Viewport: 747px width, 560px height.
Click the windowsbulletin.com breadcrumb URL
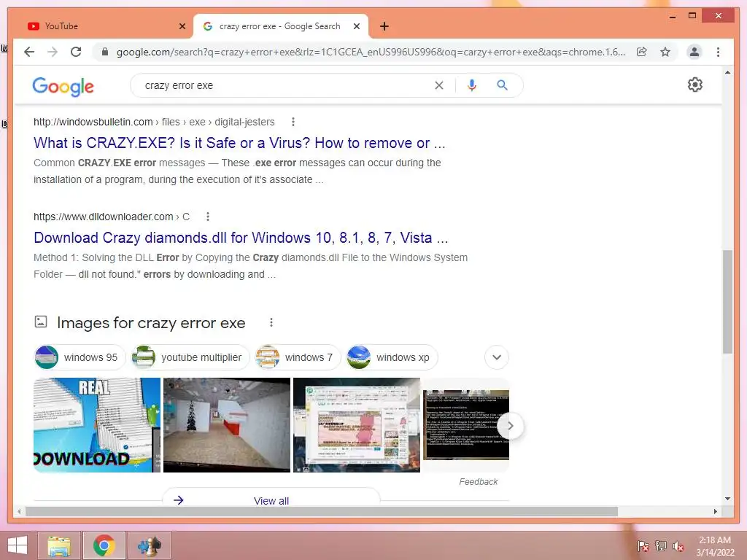(154, 122)
